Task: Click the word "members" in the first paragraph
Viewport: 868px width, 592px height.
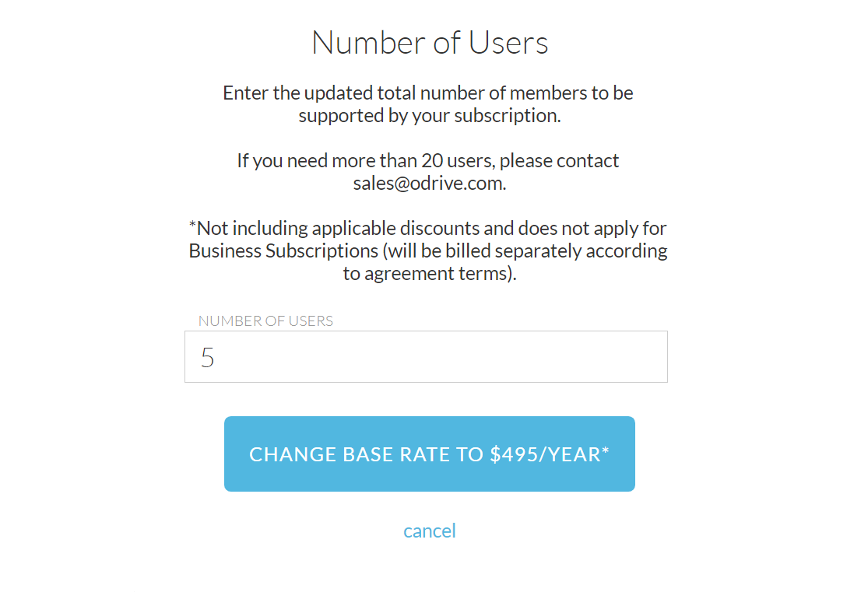Action: (x=548, y=93)
